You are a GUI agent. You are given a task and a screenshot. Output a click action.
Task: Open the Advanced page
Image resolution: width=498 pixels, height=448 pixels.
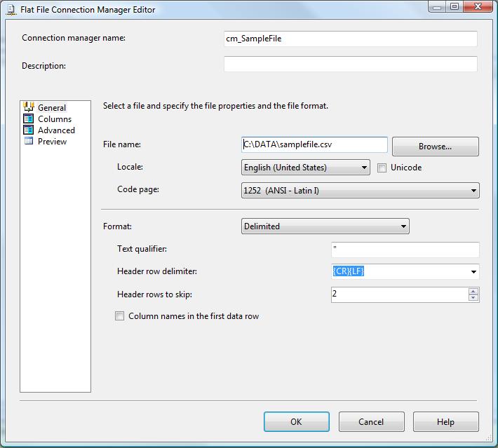(56, 130)
